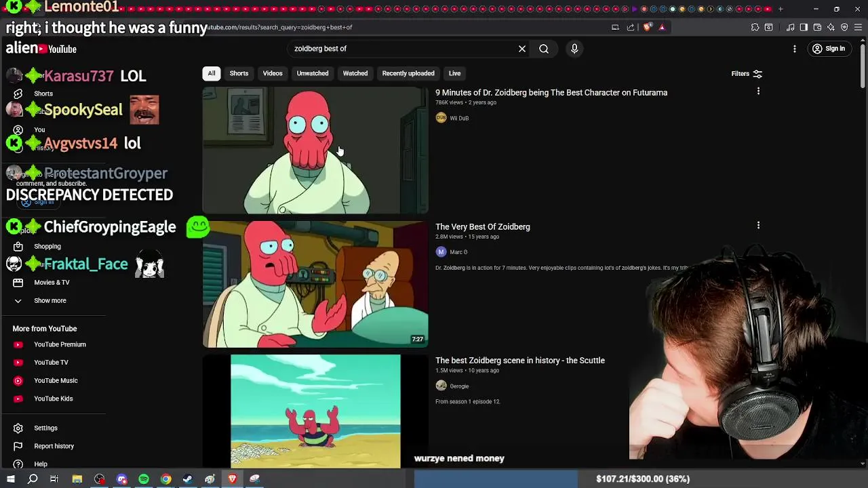Screen dimensions: 868x488
Task: Click the Sign in button at top right
Action: 829,49
